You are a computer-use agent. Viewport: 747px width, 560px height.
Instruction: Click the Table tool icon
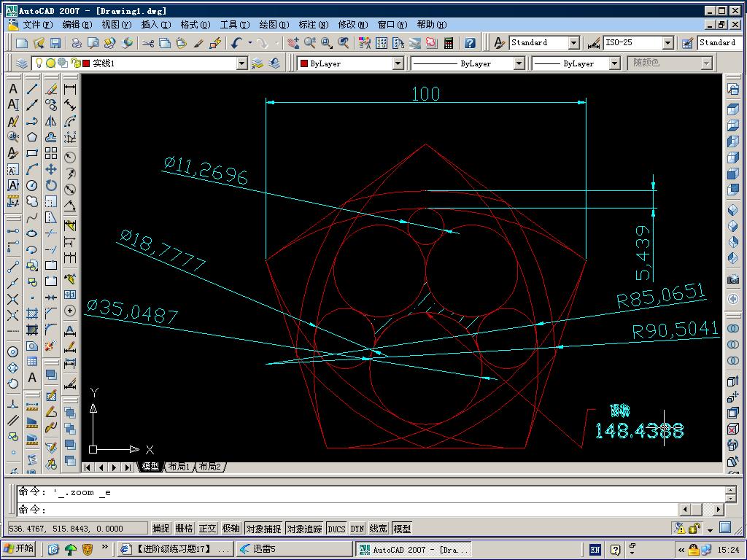pos(32,362)
